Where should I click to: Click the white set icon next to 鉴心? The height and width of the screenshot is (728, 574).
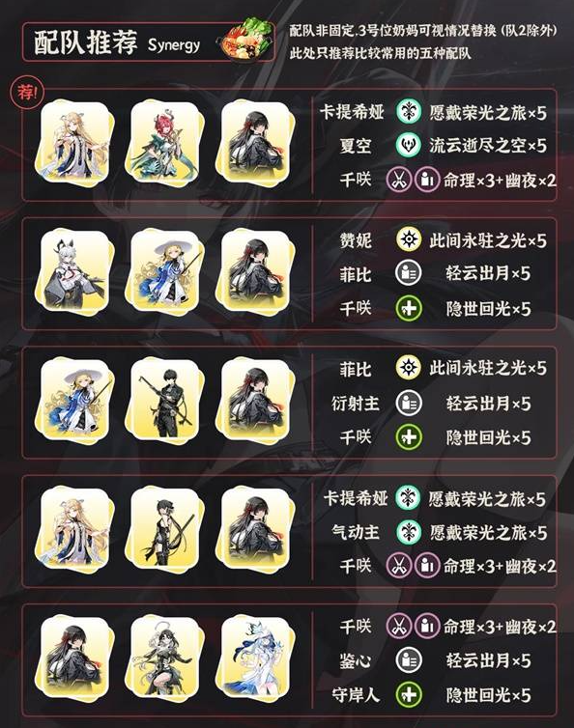(x=409, y=660)
